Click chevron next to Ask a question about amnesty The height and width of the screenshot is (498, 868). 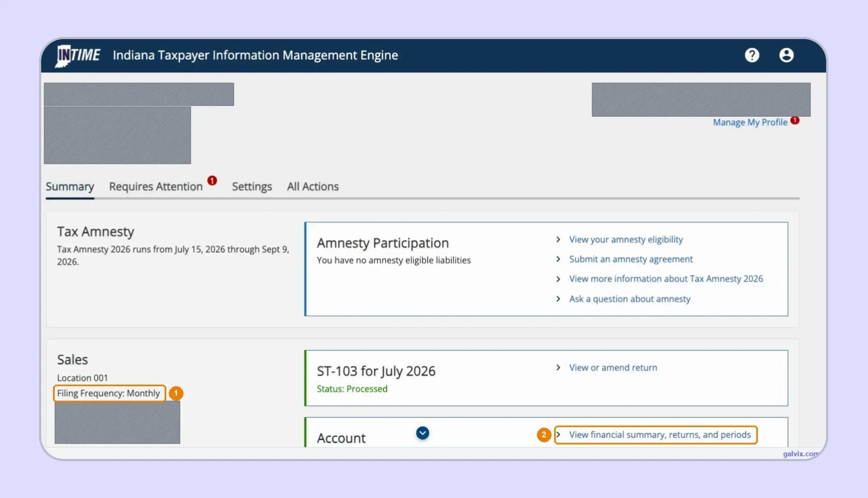coord(558,299)
